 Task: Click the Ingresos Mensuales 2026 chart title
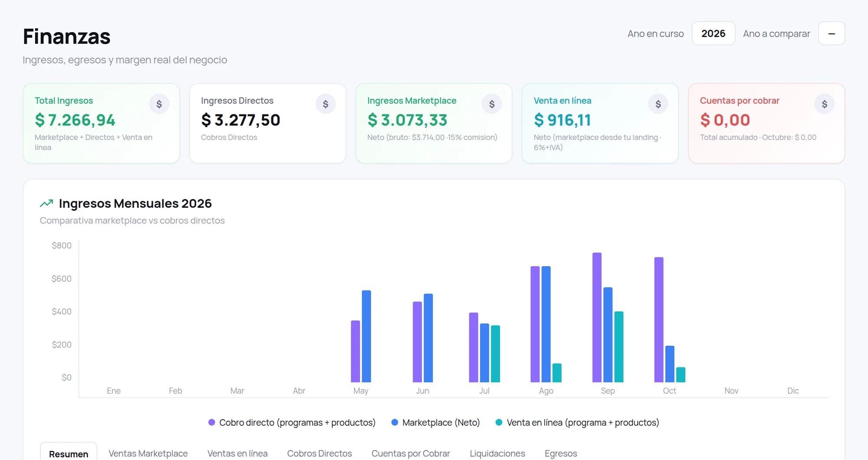[135, 203]
